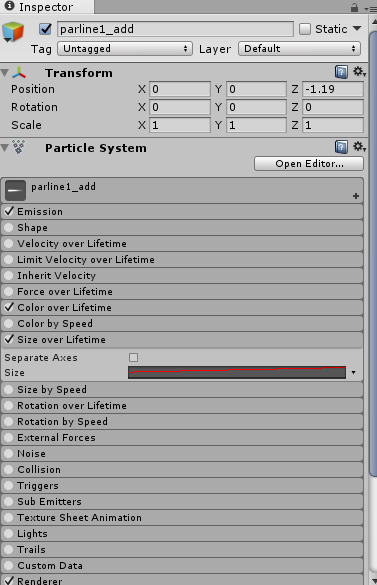Click scrollbar up arrow
This screenshot has width=377, height=585.
[x=373, y=22]
